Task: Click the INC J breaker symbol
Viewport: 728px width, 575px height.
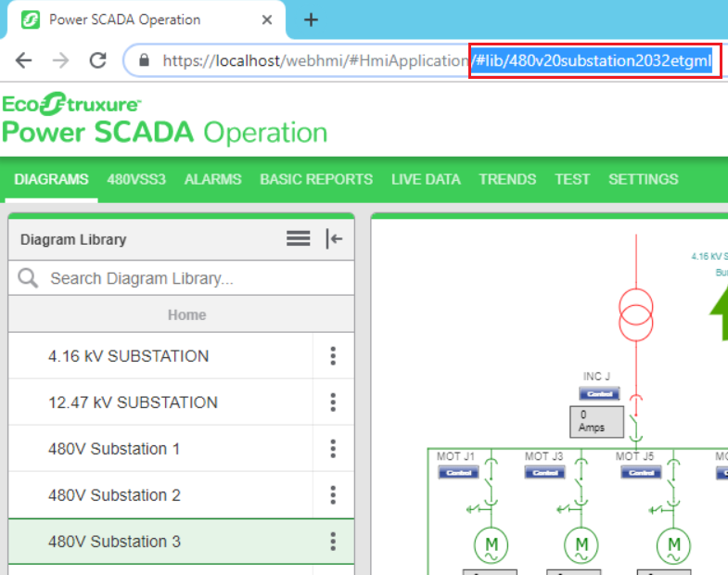Action: (x=635, y=419)
